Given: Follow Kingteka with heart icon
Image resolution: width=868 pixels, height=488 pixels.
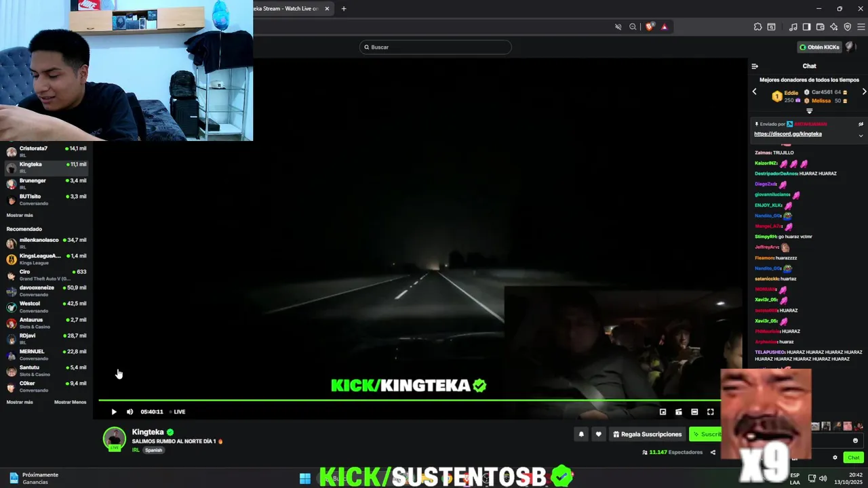Looking at the screenshot, I should coord(598,434).
